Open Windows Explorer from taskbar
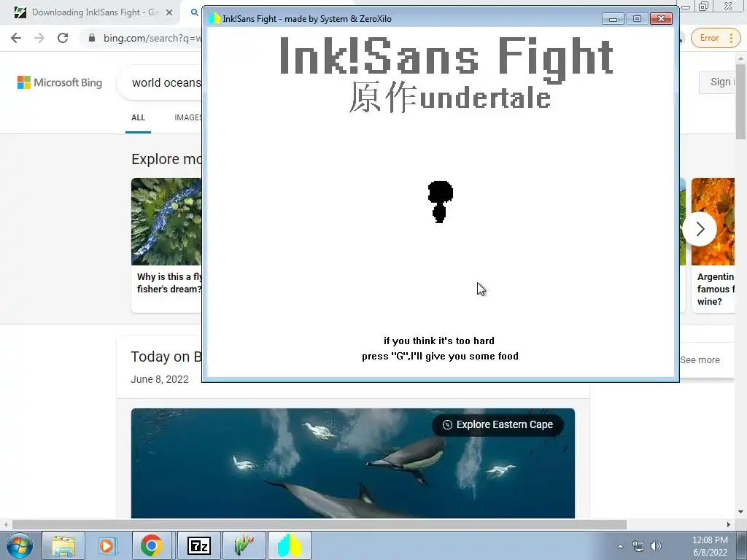Viewport: 747px width, 560px height. tap(63, 545)
